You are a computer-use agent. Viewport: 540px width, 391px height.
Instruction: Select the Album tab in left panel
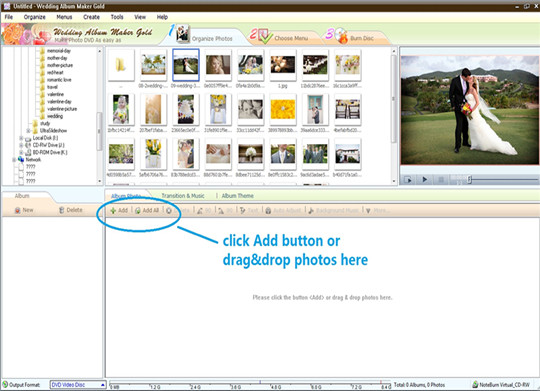pyautogui.click(x=22, y=196)
